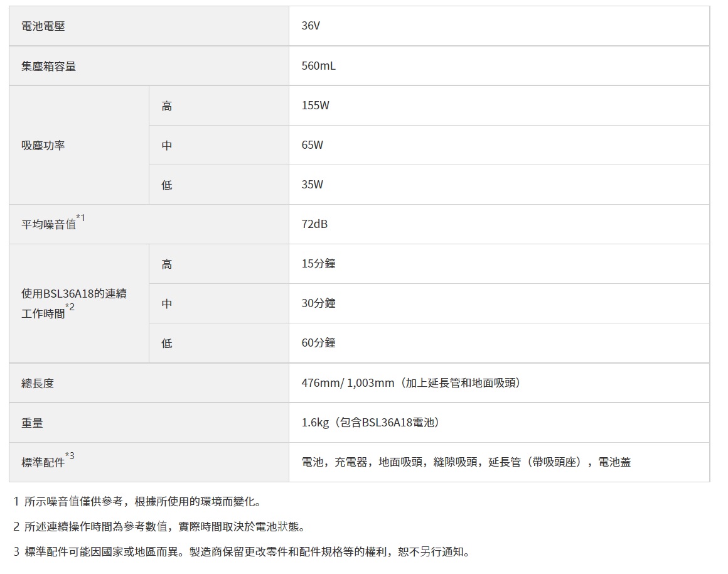728x574 pixels.
Task: Click footnote 3 about standard accessories
Action: pyautogui.click(x=241, y=552)
